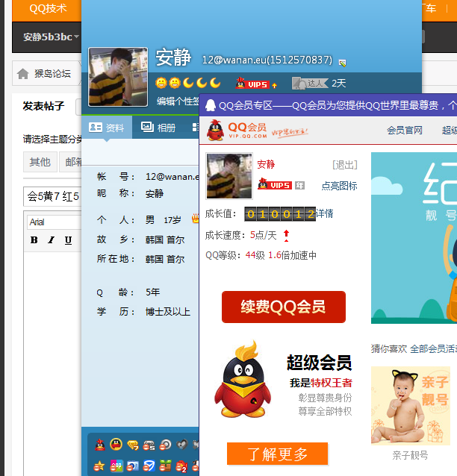Click the green sprout farm icon
This screenshot has width=457, height=476.
[x=165, y=466]
